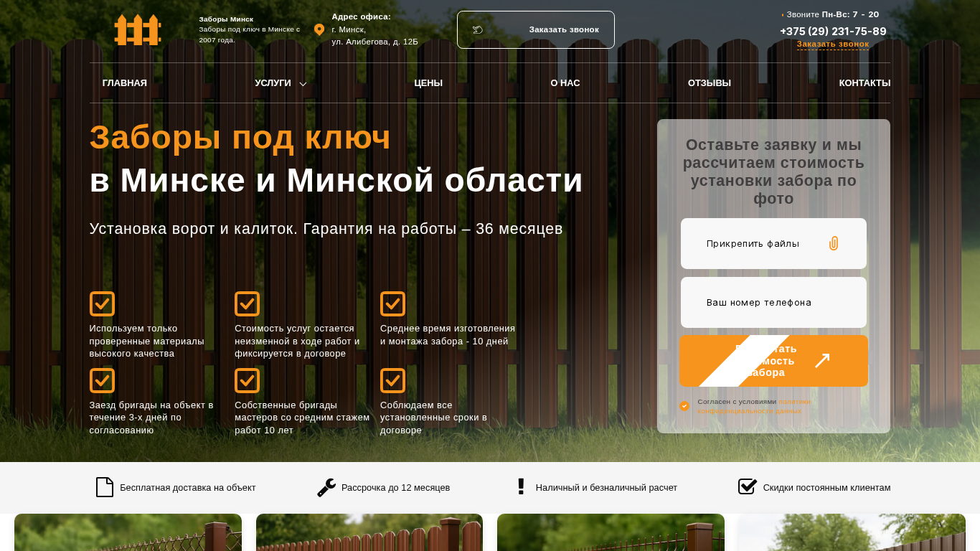Click the checkmark icon above 'Среднее время изготовления'
The height and width of the screenshot is (551, 980).
[392, 303]
